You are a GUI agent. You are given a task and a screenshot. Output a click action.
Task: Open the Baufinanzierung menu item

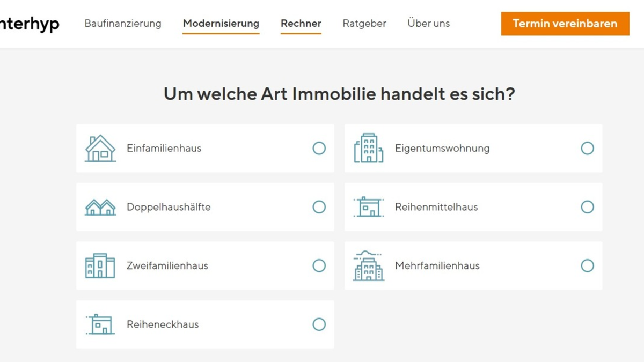tap(124, 23)
